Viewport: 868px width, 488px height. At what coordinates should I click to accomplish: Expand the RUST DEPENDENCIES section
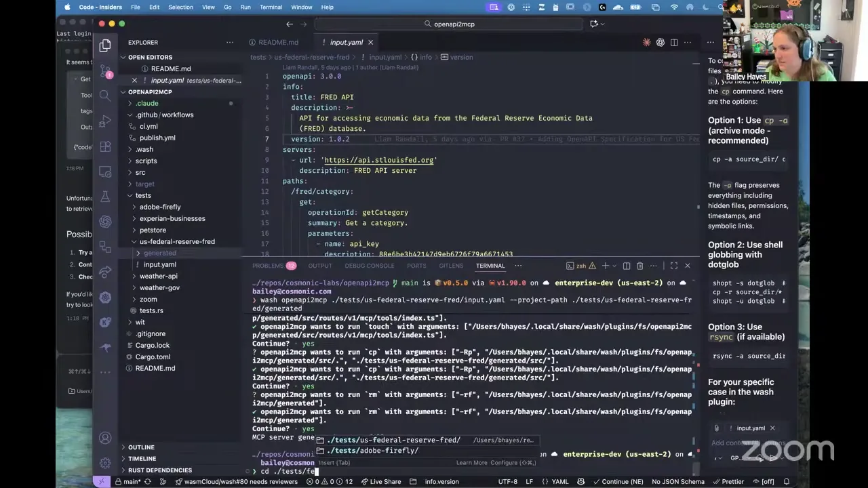click(x=160, y=470)
